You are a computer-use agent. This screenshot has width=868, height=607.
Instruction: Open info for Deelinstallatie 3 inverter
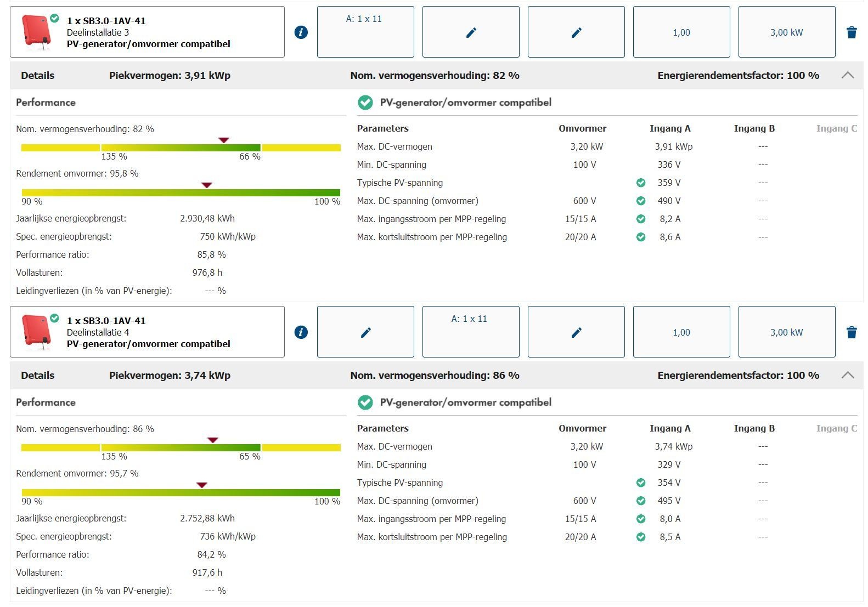[x=301, y=32]
